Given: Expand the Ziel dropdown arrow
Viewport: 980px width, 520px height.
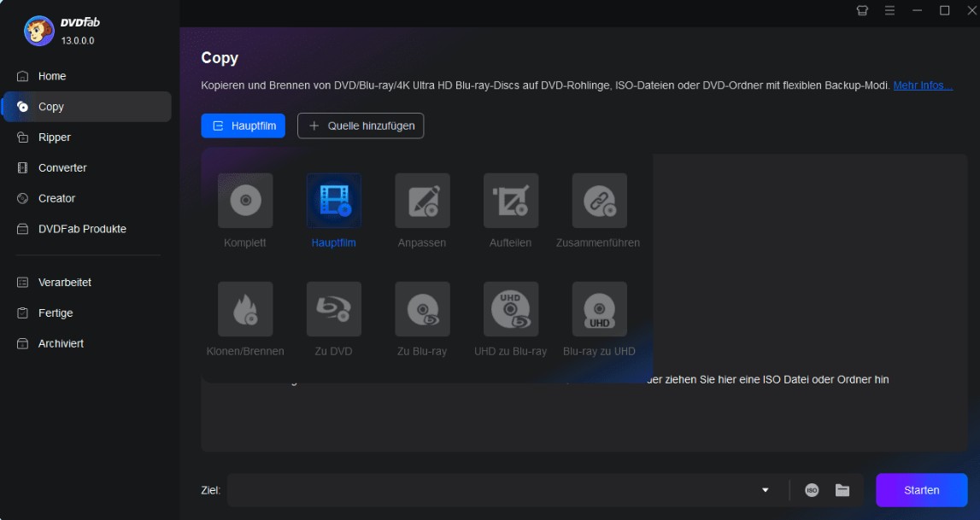Looking at the screenshot, I should [765, 490].
